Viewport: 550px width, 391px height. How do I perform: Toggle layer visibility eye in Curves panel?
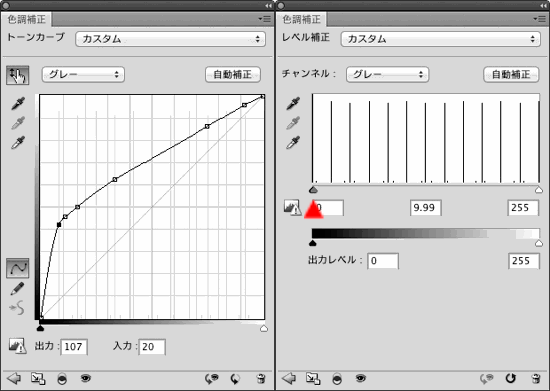pyautogui.click(x=86, y=378)
